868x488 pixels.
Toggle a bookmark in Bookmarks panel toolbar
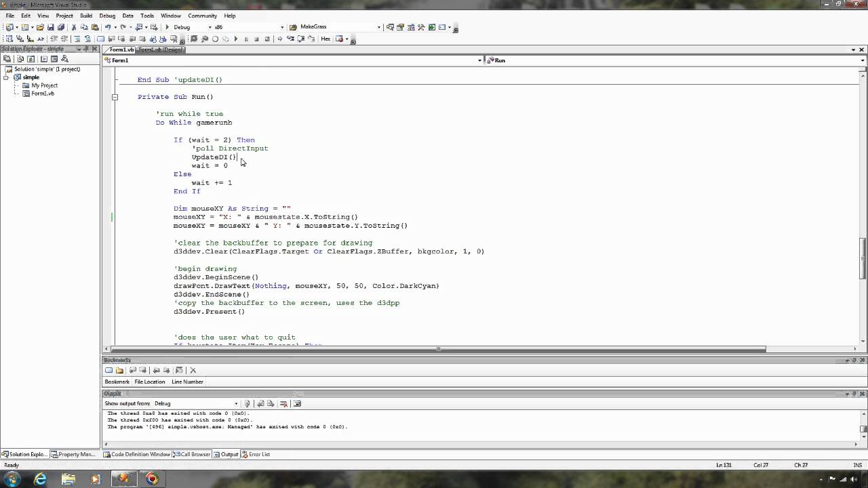point(108,370)
